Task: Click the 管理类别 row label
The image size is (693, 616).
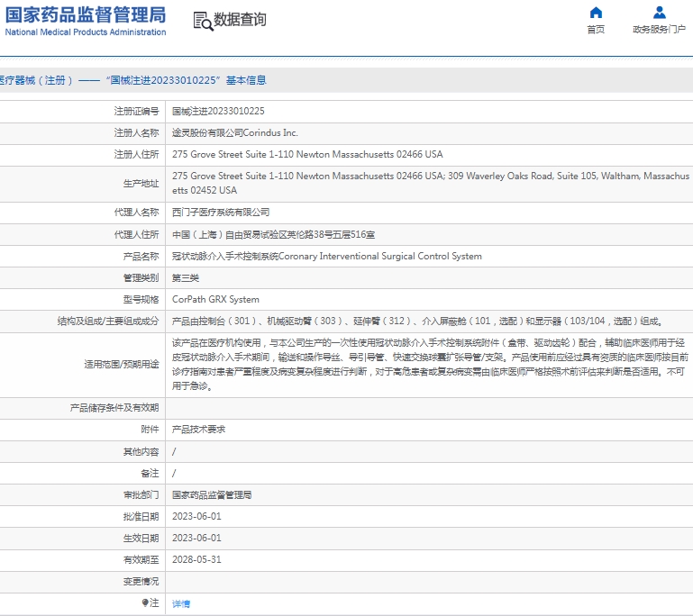Action: [141, 278]
